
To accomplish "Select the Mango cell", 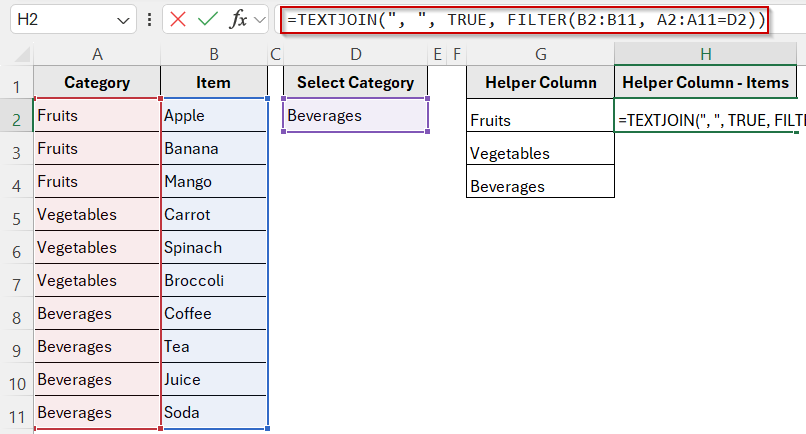I will pyautogui.click(x=213, y=181).
